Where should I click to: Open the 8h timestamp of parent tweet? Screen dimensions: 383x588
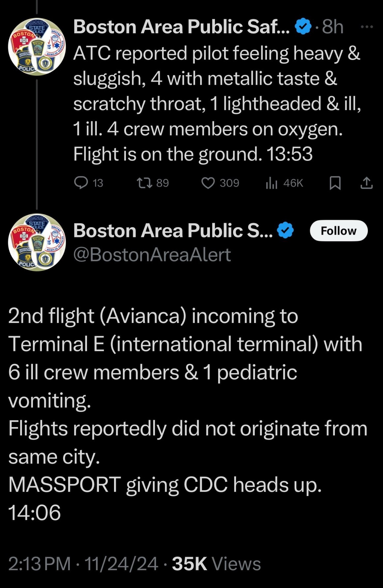[x=332, y=27]
